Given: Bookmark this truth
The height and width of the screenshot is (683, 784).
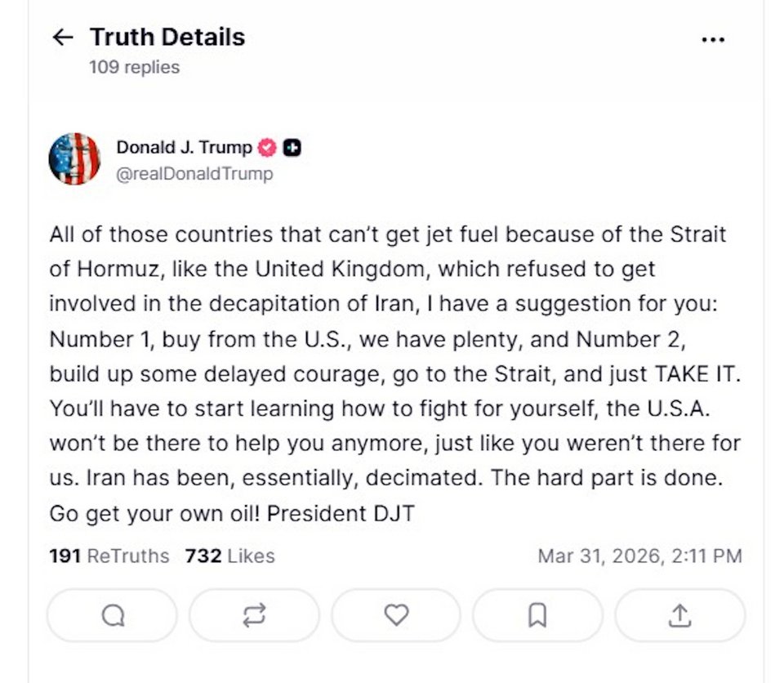Looking at the screenshot, I should [537, 614].
